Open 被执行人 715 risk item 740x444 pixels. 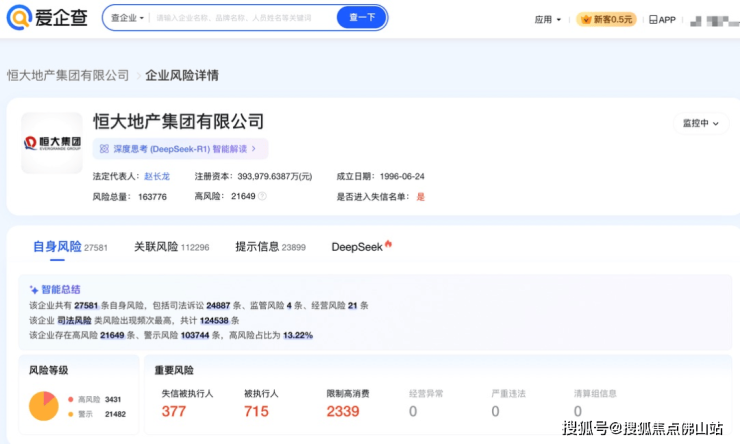(261, 404)
